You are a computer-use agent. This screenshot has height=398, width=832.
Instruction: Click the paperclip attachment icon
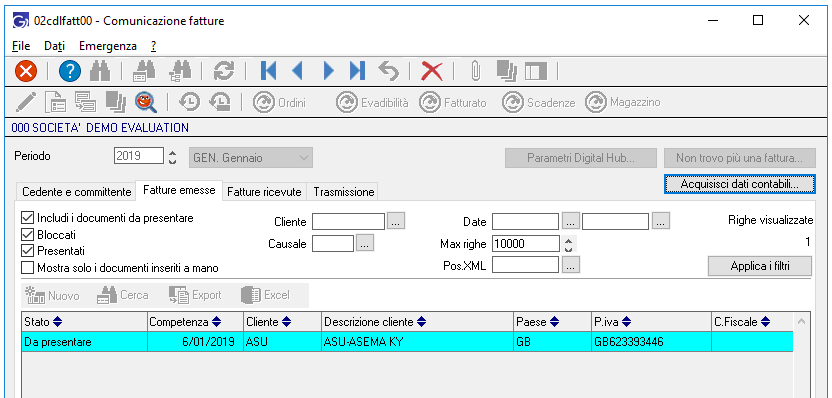tap(475, 71)
